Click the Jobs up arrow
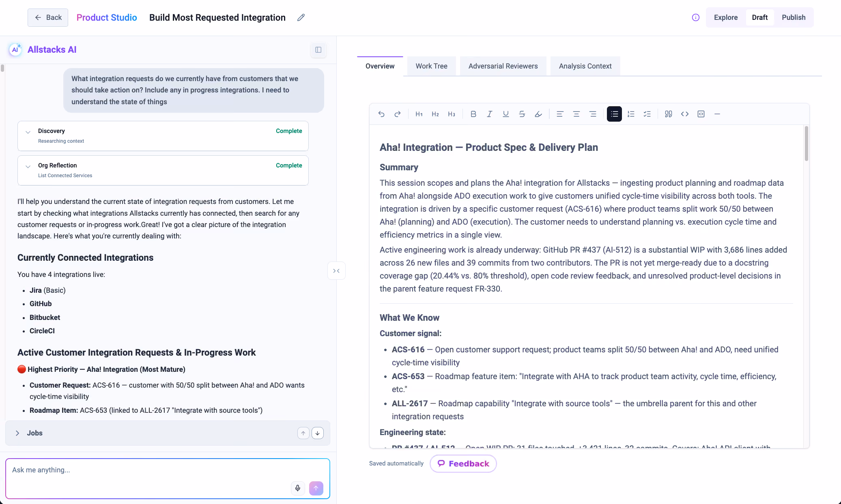Image resolution: width=841 pixels, height=504 pixels. [303, 433]
